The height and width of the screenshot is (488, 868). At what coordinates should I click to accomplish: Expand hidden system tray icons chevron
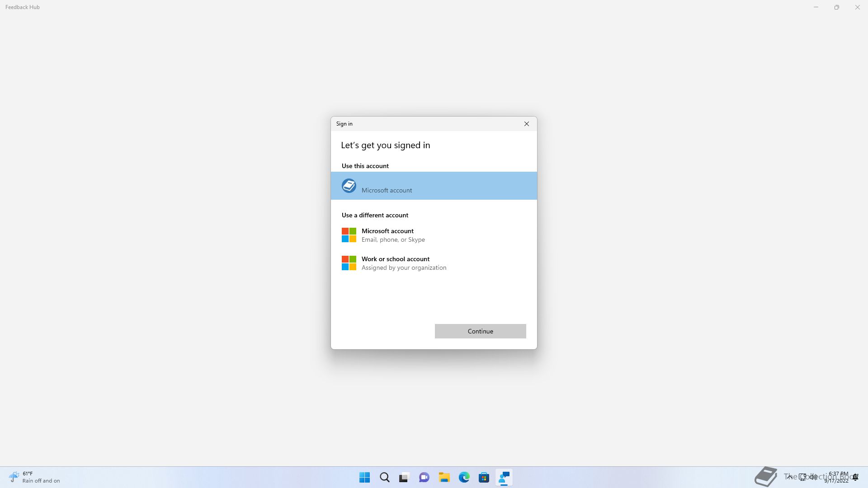[x=789, y=477]
